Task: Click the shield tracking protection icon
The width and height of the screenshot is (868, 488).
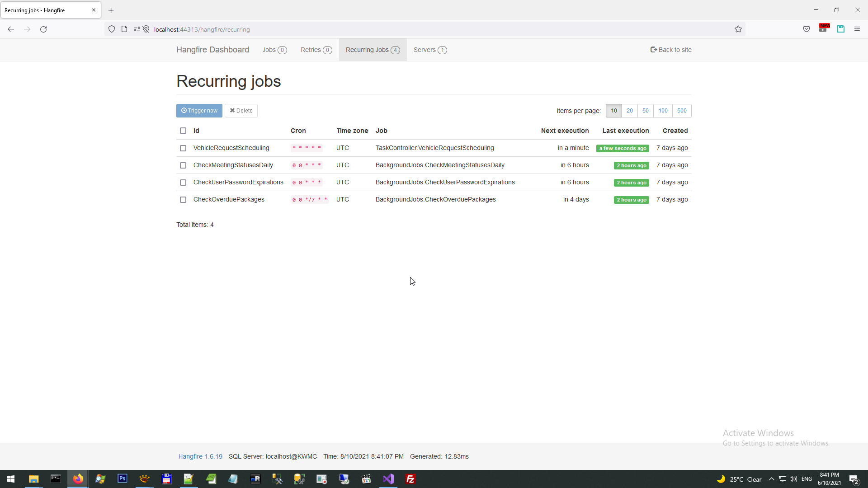Action: [x=112, y=29]
